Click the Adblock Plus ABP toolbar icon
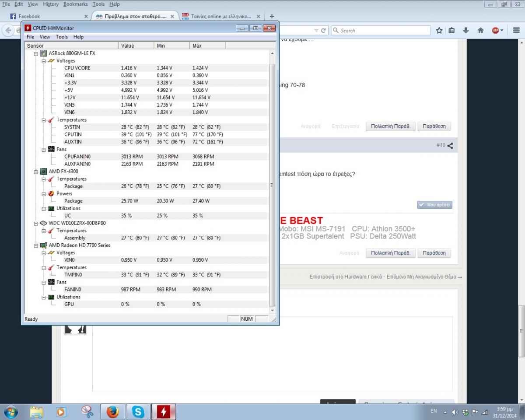The image size is (525, 420). pos(495,30)
